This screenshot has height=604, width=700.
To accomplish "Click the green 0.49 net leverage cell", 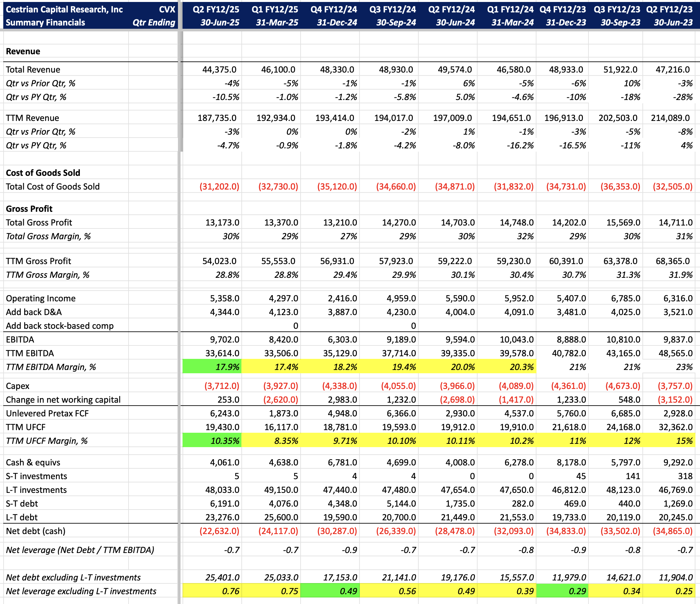I will tap(330, 591).
